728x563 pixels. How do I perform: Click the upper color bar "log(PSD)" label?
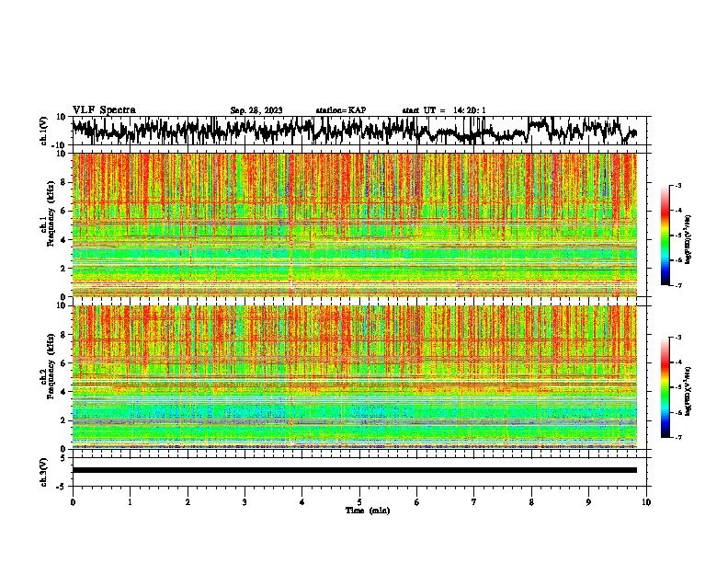tap(688, 239)
